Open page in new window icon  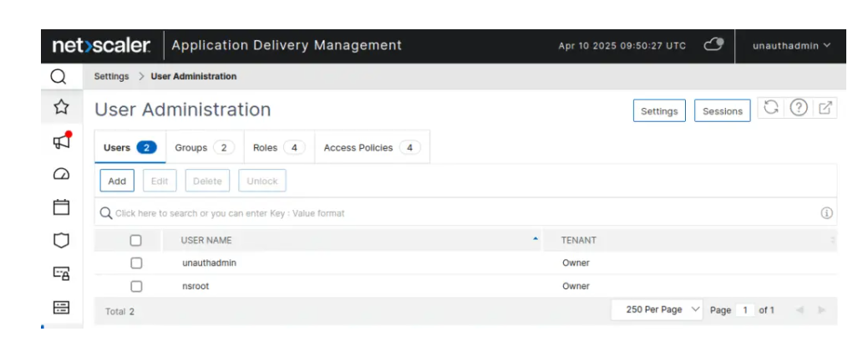[825, 108]
